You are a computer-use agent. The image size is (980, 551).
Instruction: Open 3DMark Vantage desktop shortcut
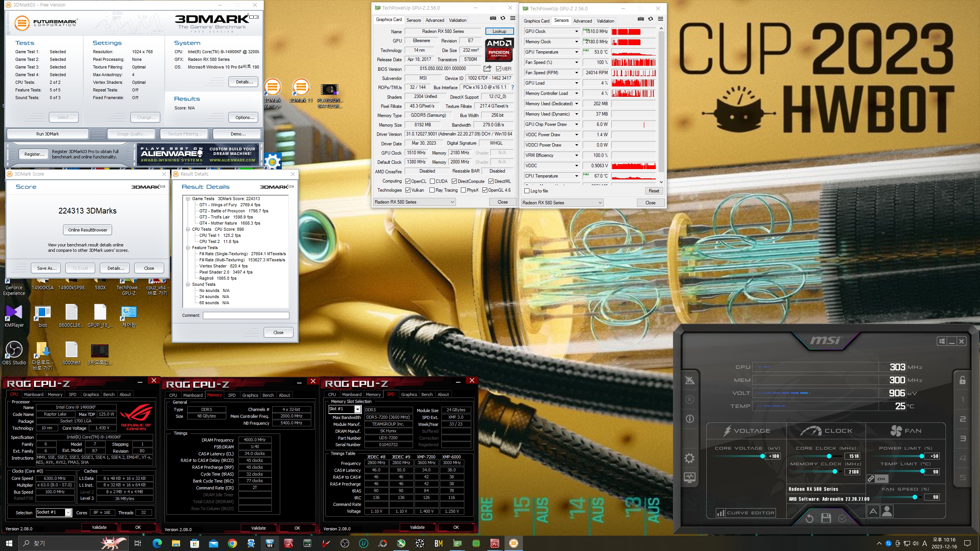point(273,94)
